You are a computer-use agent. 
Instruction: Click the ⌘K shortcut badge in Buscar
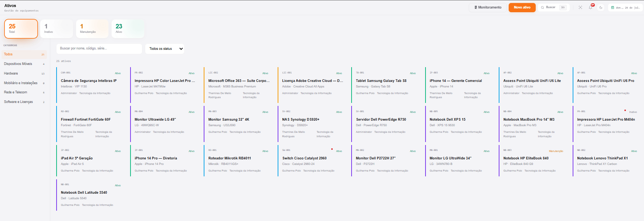[563, 7]
